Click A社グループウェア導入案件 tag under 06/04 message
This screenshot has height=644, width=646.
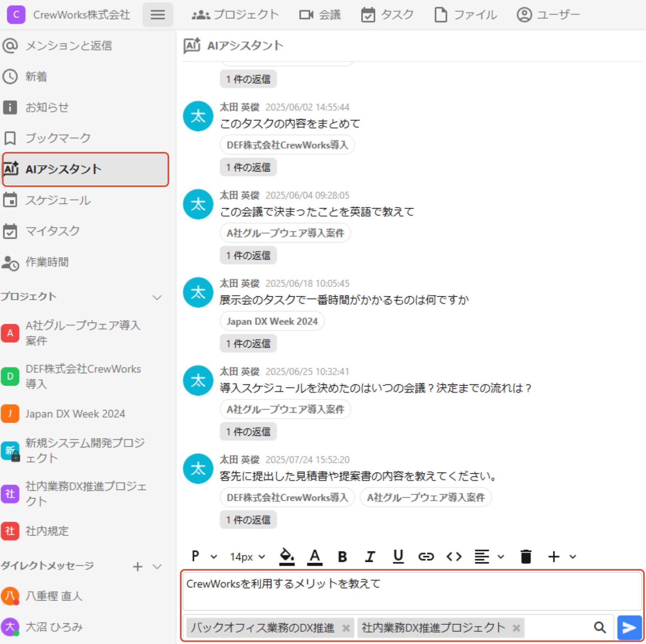(x=285, y=233)
